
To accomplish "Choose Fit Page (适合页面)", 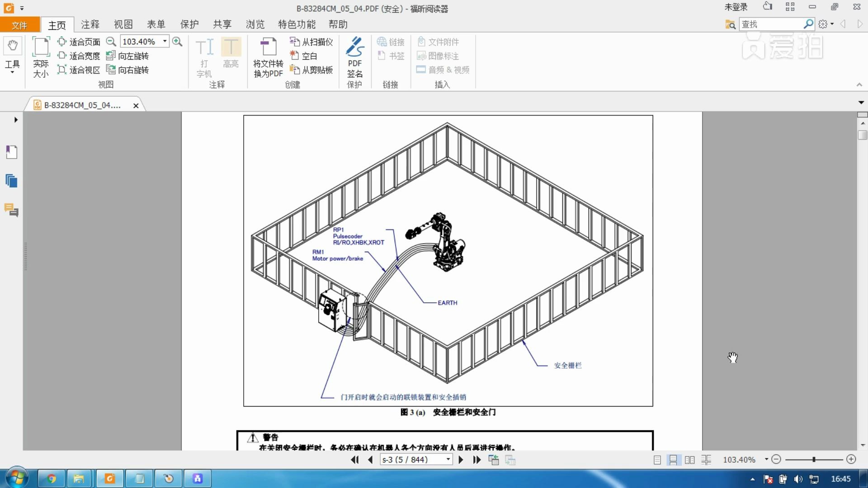I will click(79, 42).
